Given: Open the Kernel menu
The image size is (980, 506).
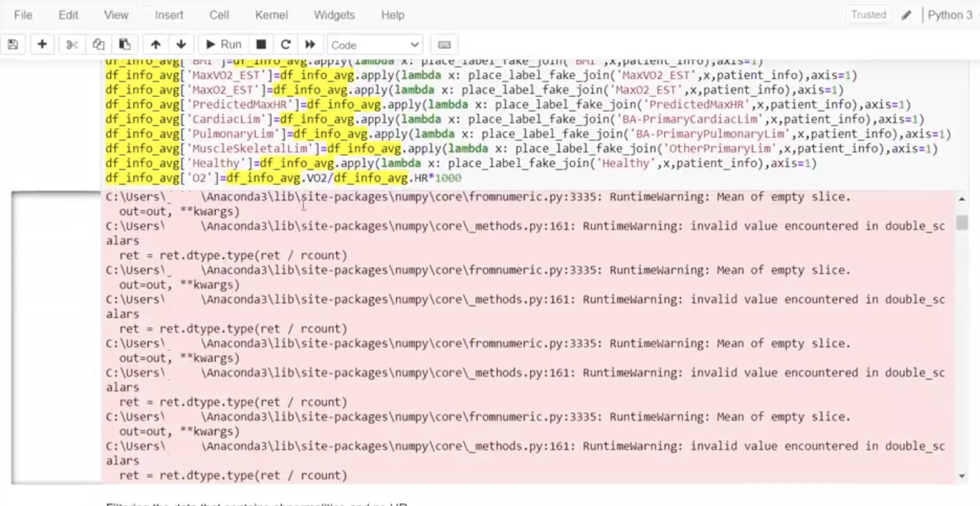Looking at the screenshot, I should point(271,15).
